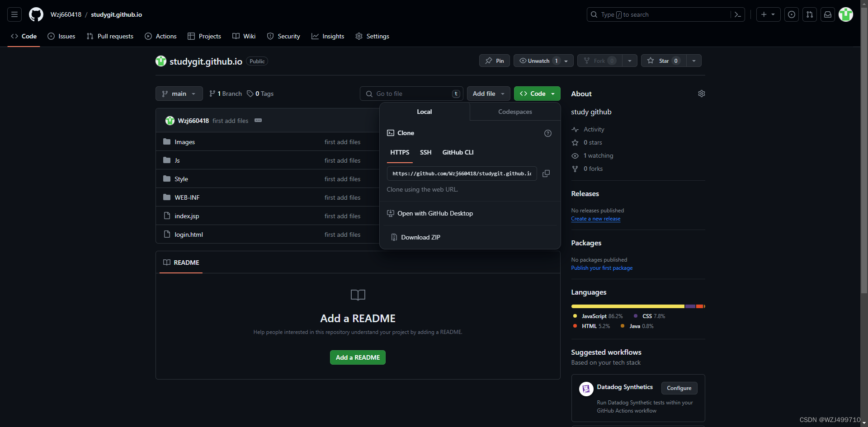868x427 pixels.
Task: Switch to the Pull requests tab
Action: pyautogui.click(x=110, y=36)
